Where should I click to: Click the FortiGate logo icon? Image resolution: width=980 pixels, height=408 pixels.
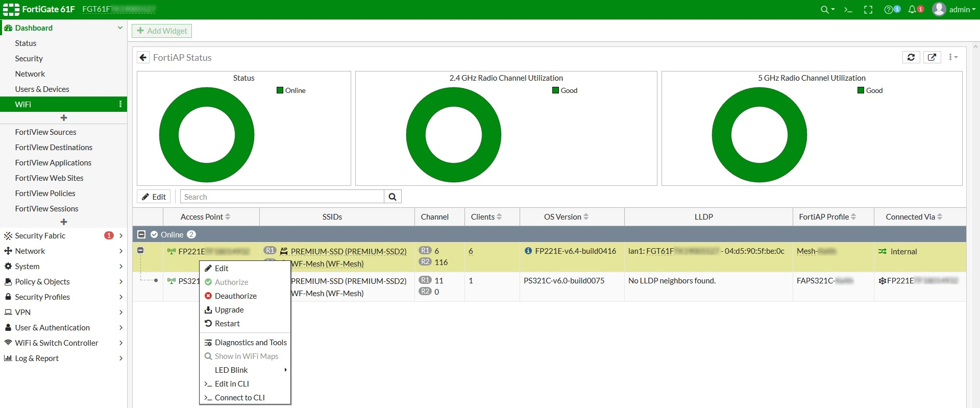(x=11, y=9)
